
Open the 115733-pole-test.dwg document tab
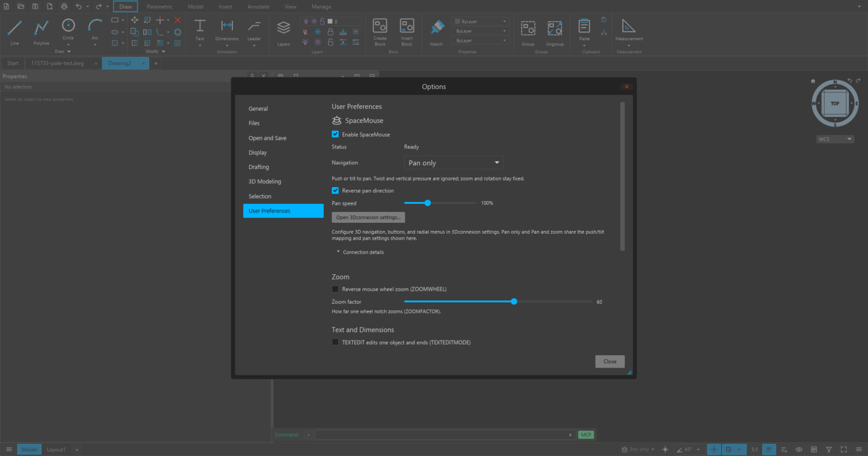(58, 63)
